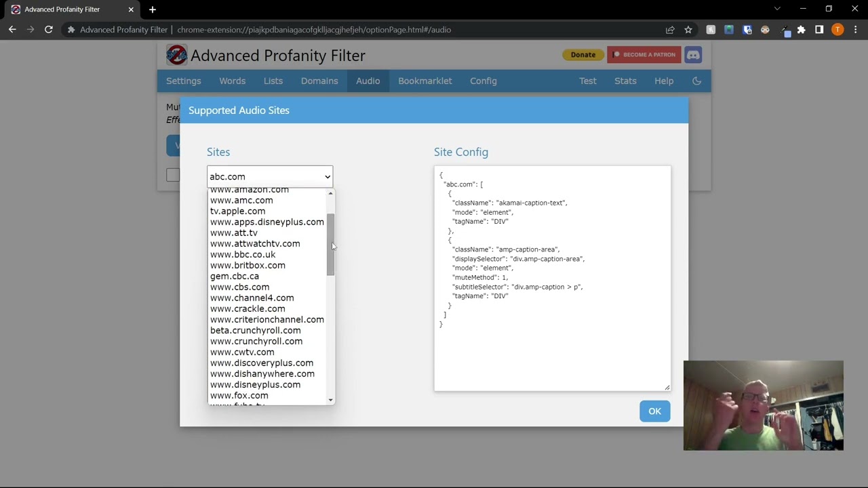Open the browser side panel icon
The width and height of the screenshot is (868, 488).
819,30
